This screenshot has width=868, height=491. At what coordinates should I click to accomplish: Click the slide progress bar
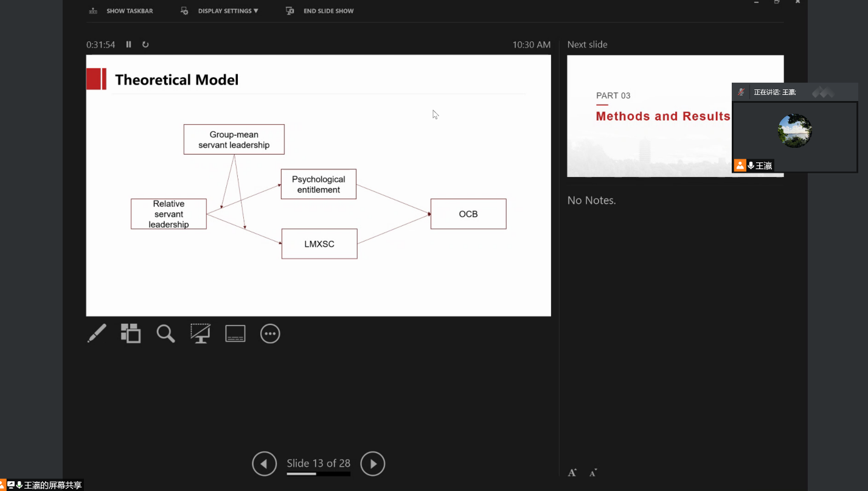318,474
